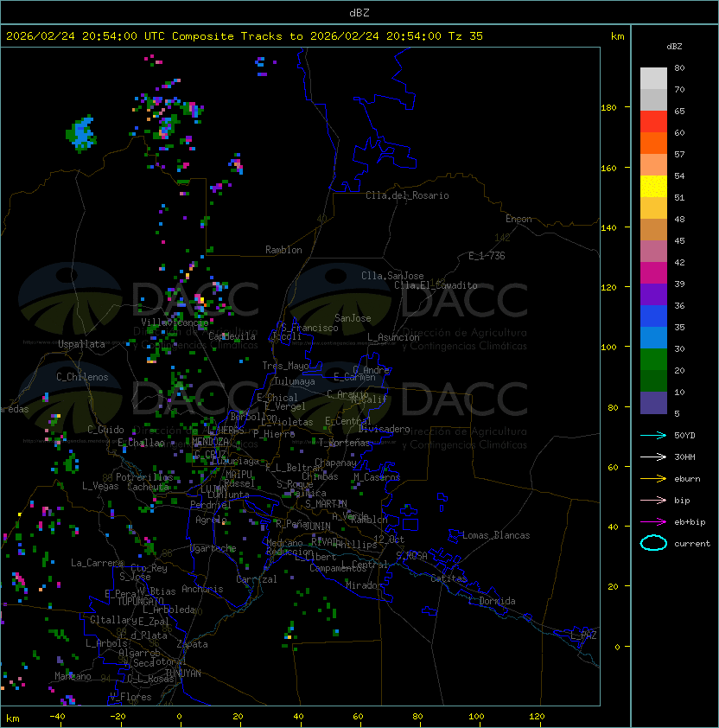
Task: Click the white 30HM arrow icon
Action: tap(653, 457)
